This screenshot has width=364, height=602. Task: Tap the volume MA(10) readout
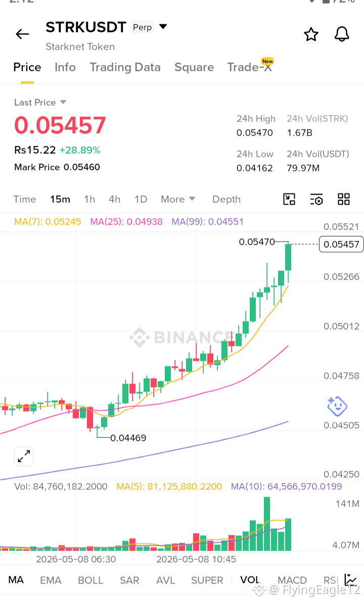(x=286, y=486)
